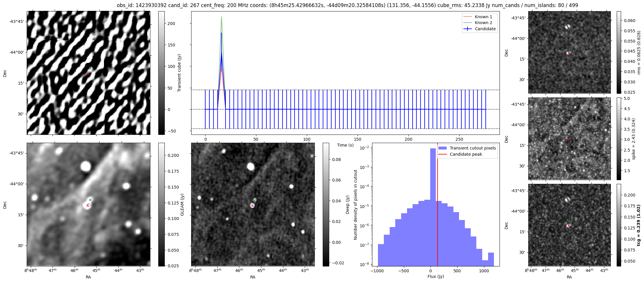
Task: Click the Transient cutout pixels legend swatch
Action: tap(442, 148)
